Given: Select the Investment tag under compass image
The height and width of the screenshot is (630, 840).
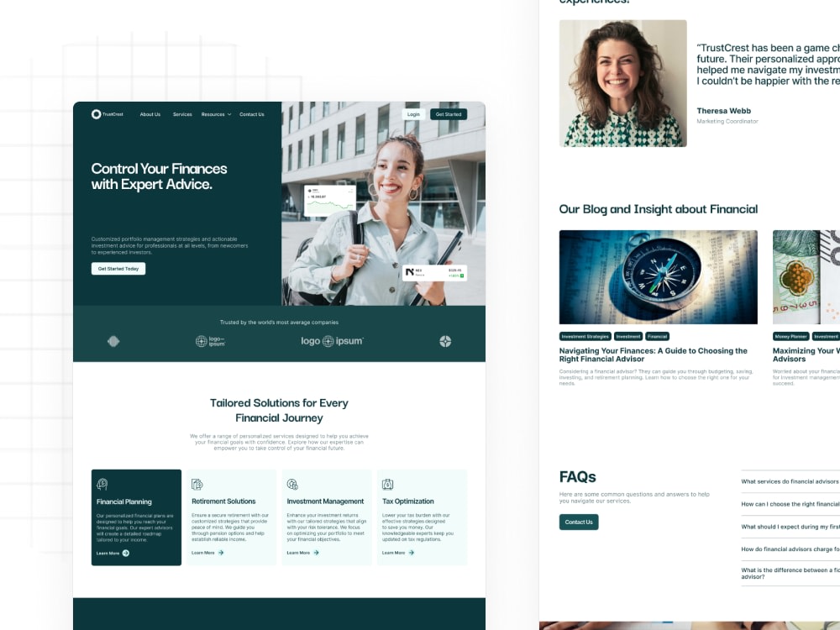Looking at the screenshot, I should 627,337.
